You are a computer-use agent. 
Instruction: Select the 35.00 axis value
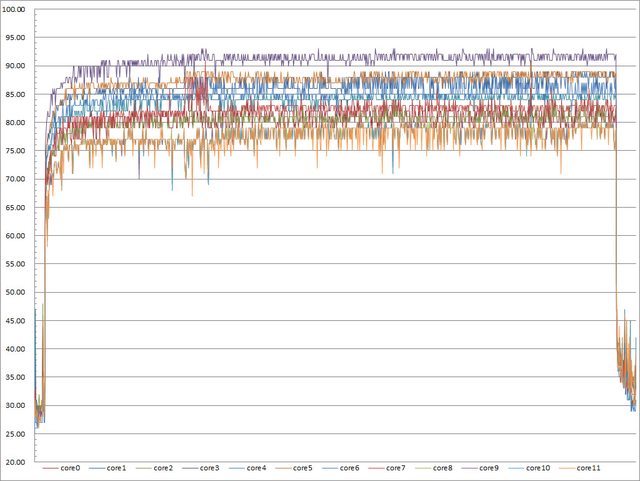pyautogui.click(x=17, y=378)
